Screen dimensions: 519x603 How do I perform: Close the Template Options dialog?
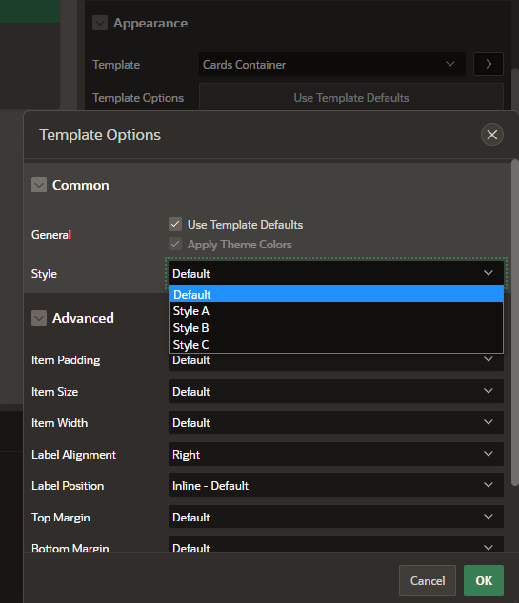click(492, 135)
